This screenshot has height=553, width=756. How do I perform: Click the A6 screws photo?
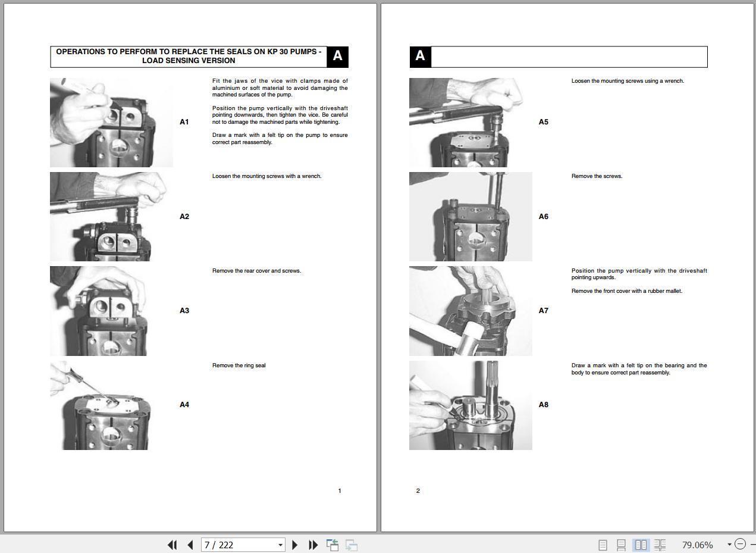(470, 217)
